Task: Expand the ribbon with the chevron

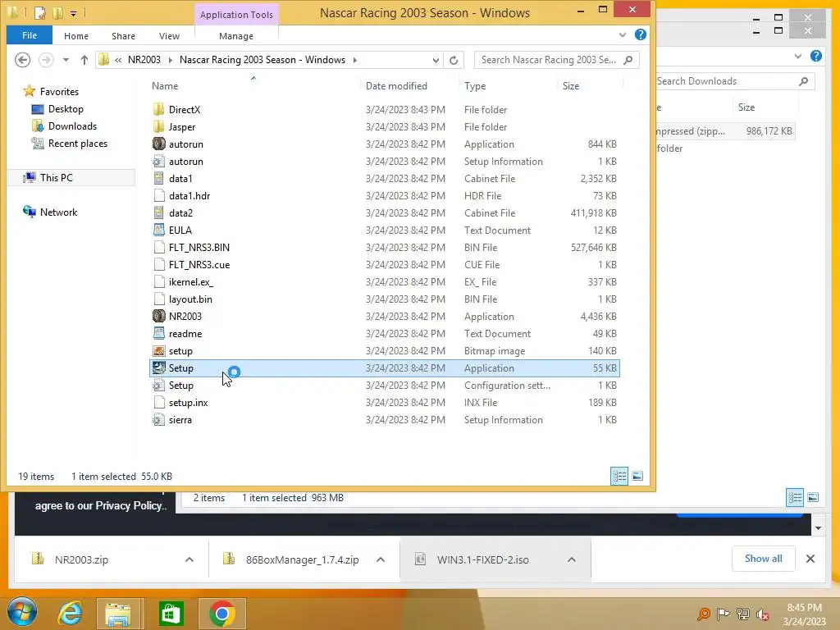Action: 623,34
